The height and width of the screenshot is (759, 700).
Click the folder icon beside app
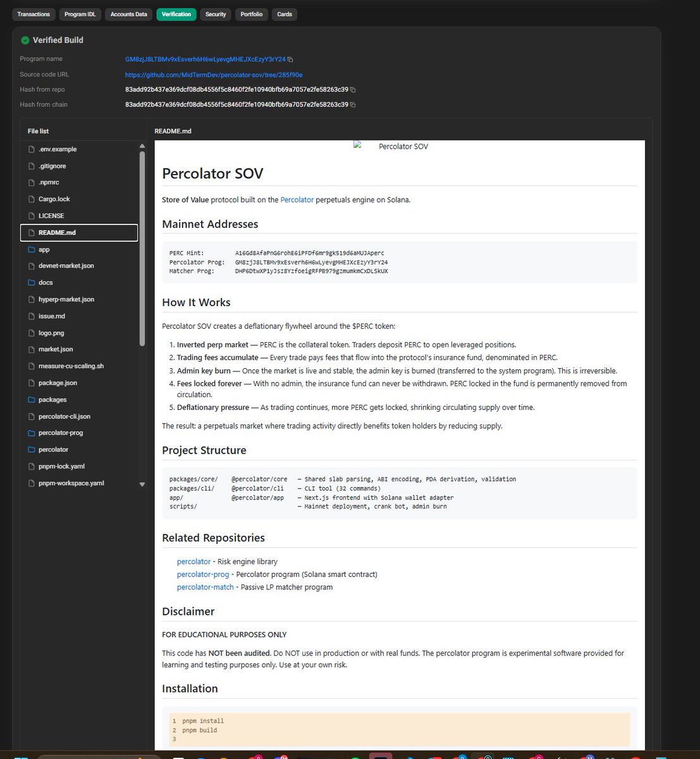click(32, 249)
